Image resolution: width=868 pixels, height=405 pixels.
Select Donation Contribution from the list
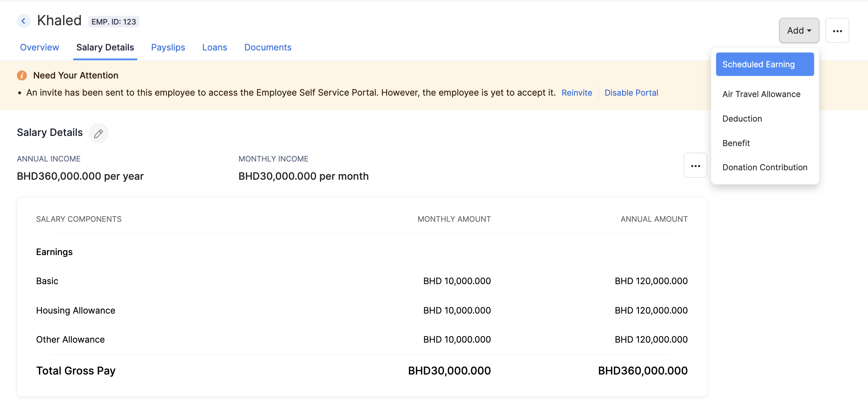point(765,167)
